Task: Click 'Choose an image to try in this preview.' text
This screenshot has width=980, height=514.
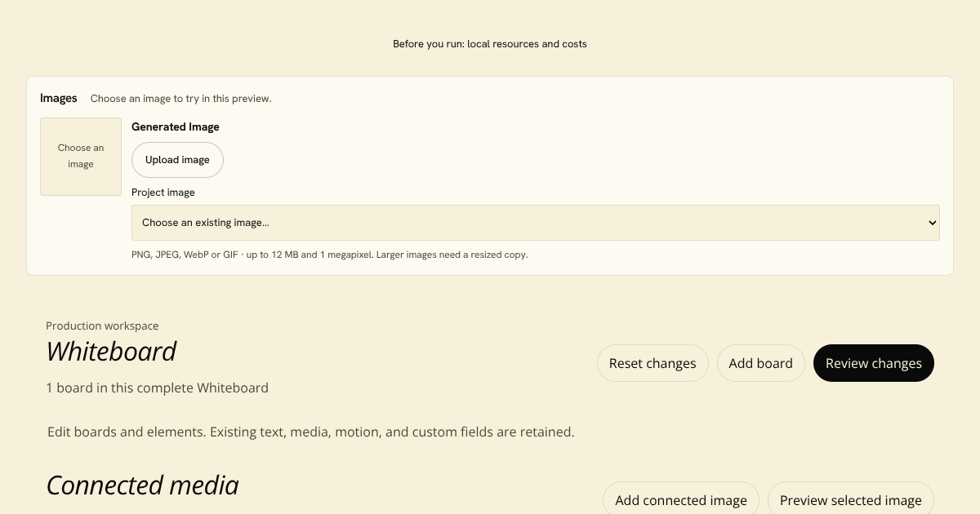Action: click(x=180, y=99)
